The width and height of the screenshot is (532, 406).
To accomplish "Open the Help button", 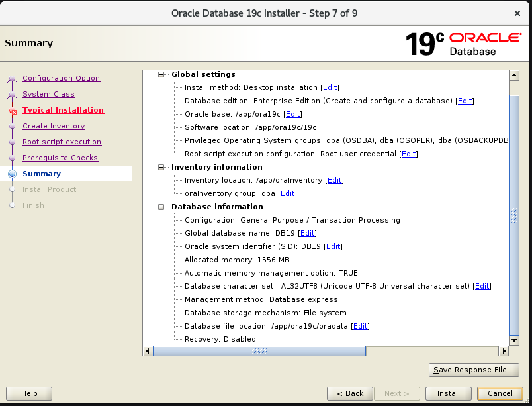I will (x=29, y=393).
